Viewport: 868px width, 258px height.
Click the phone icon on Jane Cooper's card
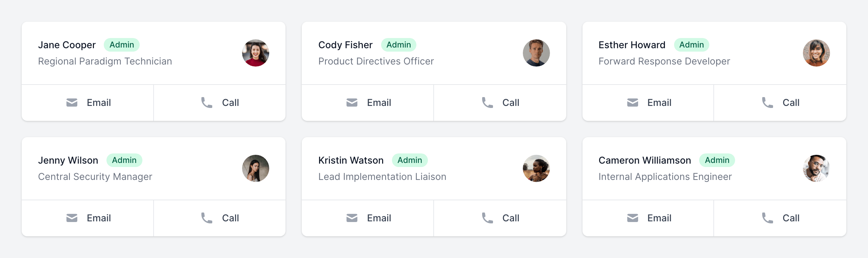click(206, 103)
